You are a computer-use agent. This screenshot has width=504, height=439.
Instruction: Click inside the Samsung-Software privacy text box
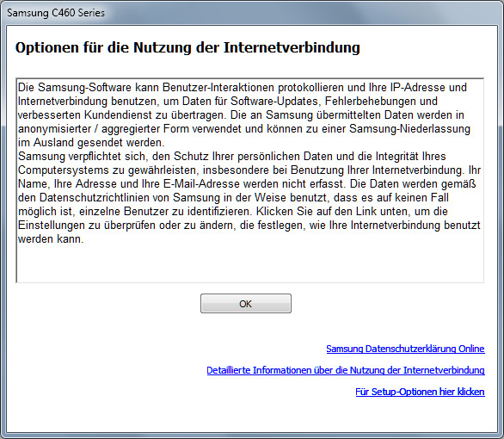pos(249,181)
